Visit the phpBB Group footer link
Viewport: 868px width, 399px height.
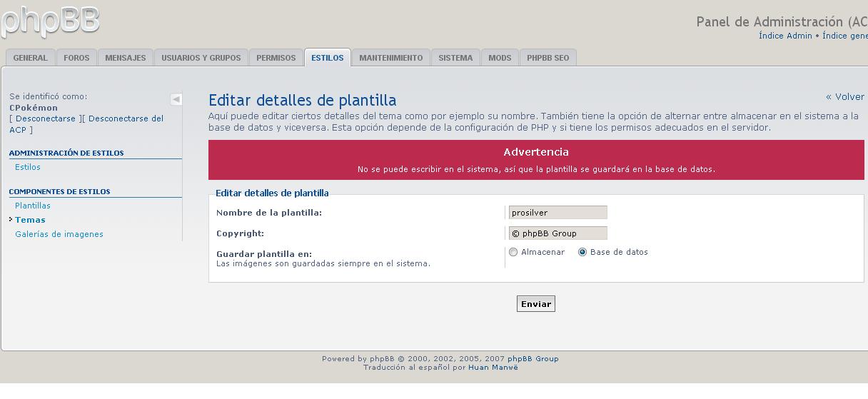point(533,359)
